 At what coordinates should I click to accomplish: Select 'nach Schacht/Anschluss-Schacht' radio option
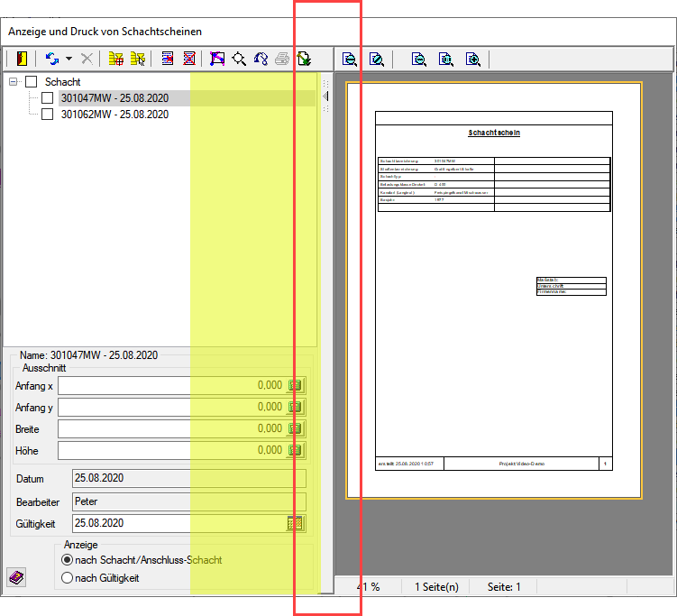66,560
